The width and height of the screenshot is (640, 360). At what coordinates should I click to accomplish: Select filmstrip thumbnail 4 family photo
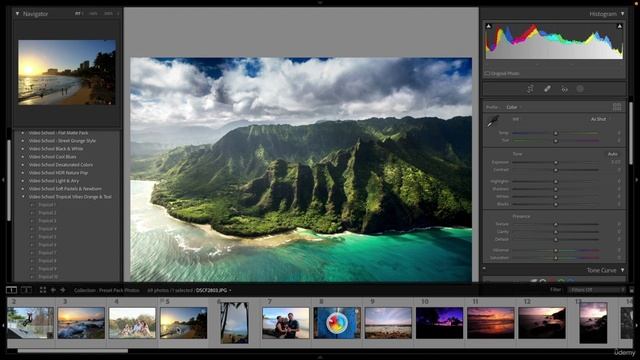(132, 323)
